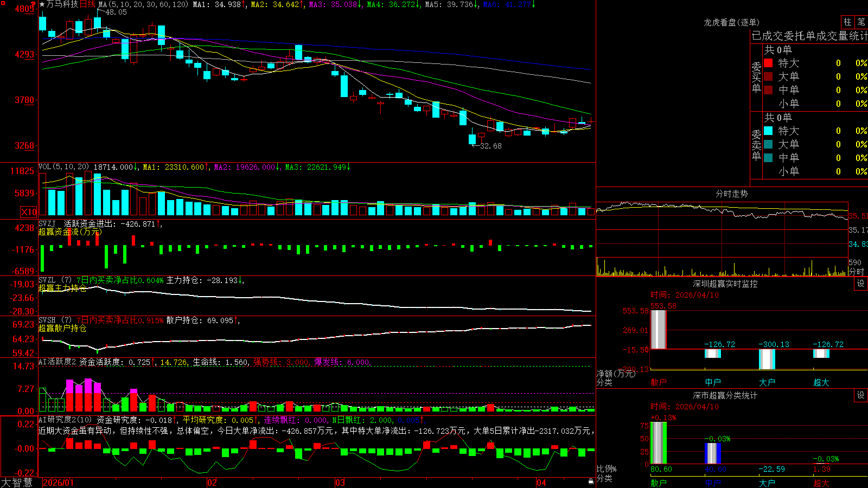
Task: Click the 超赢资金流(万元) label
Action: pyautogui.click(x=69, y=232)
